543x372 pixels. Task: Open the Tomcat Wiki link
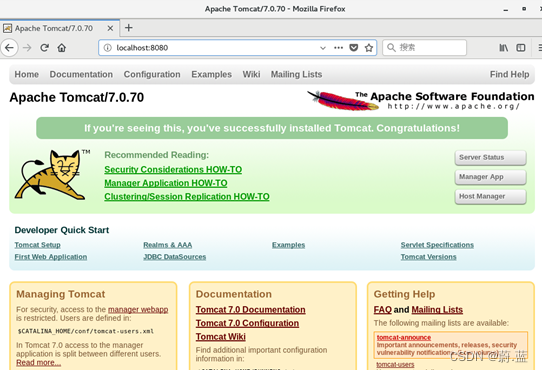pyautogui.click(x=221, y=337)
